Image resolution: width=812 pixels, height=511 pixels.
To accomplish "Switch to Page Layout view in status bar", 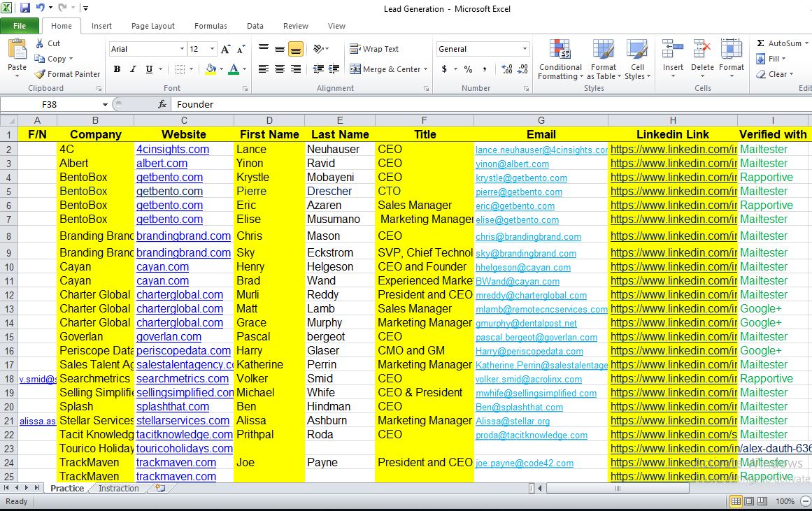I will point(749,501).
